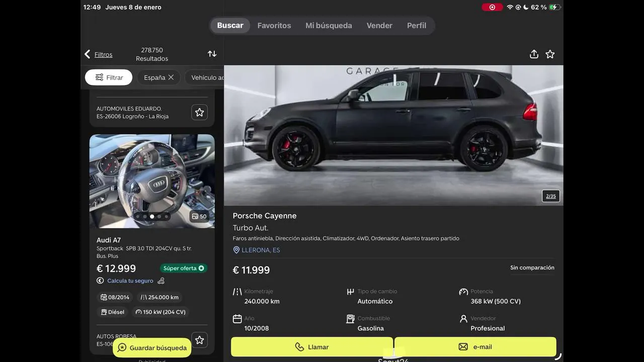Select the Porsche Cayenne title
Viewport: 644px width, 362px height.
(x=265, y=216)
